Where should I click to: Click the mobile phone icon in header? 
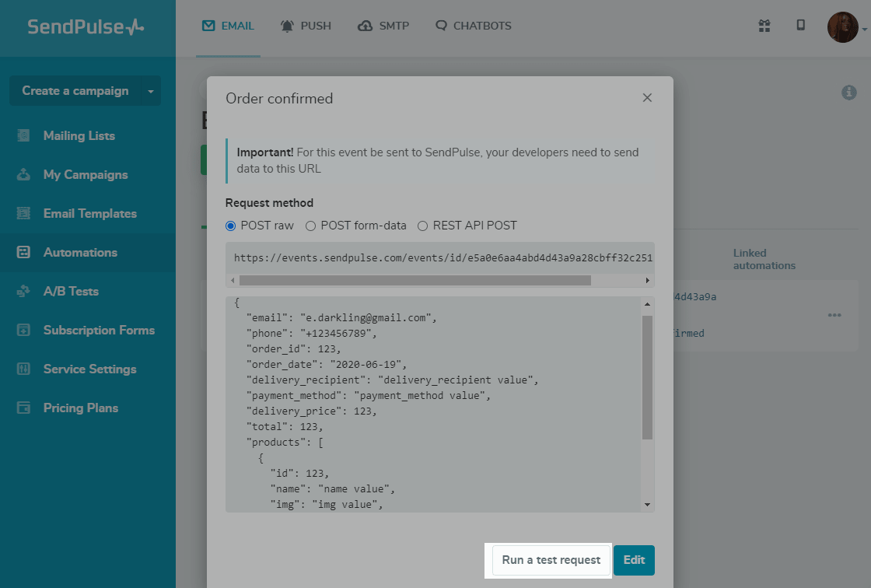pyautogui.click(x=800, y=26)
